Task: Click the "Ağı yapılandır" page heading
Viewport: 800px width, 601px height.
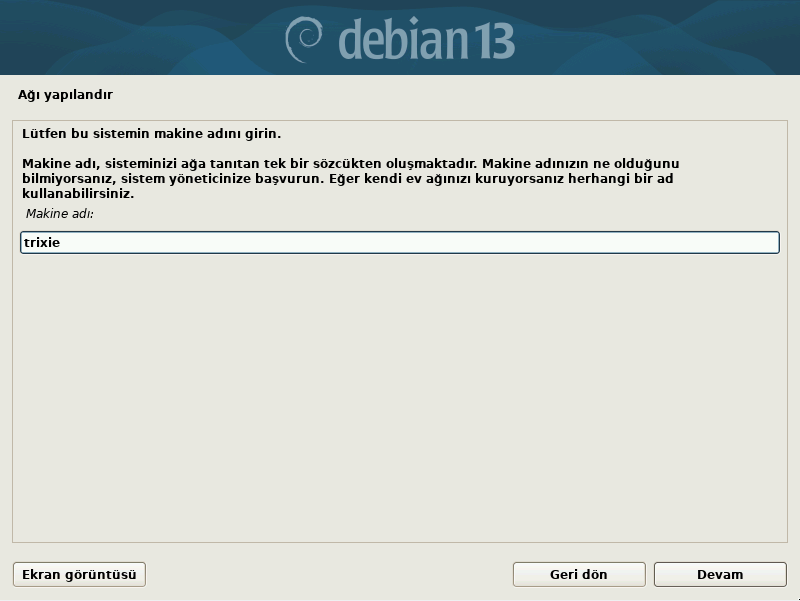Action: tap(65, 95)
